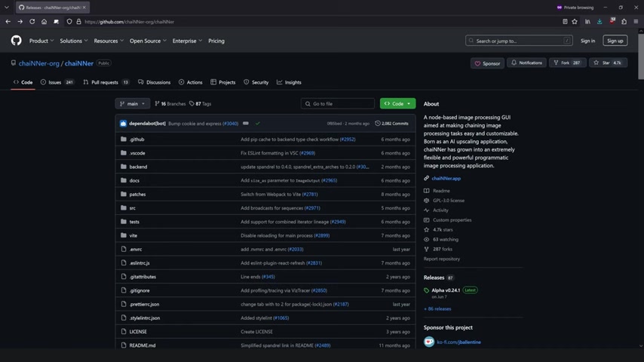This screenshot has width=644, height=362.
Task: Open the .github folder
Action: tap(136, 140)
